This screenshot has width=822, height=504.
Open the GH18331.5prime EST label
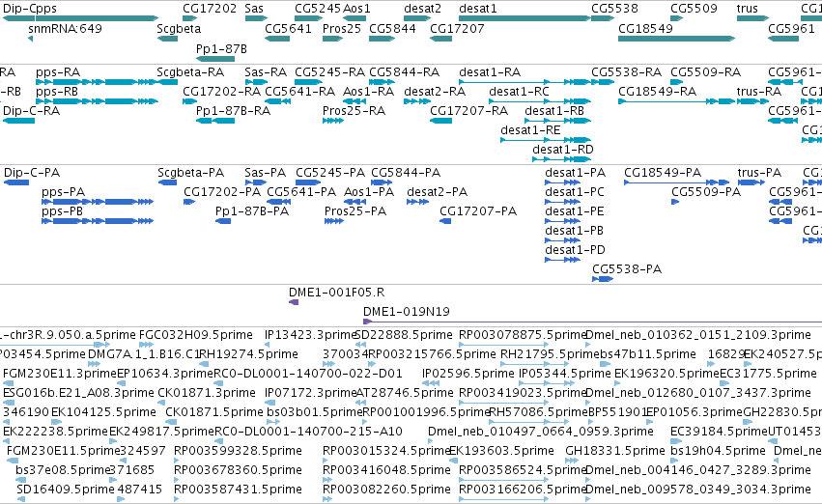point(615,451)
